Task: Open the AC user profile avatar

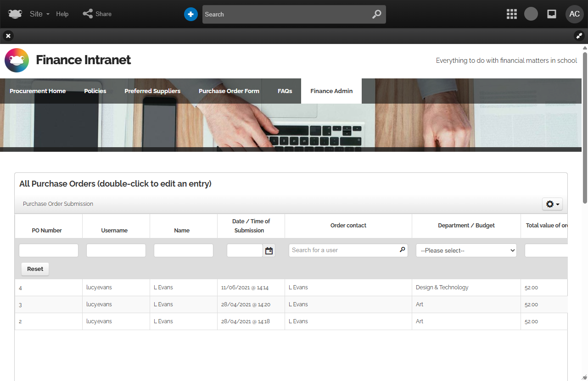Action: (574, 14)
